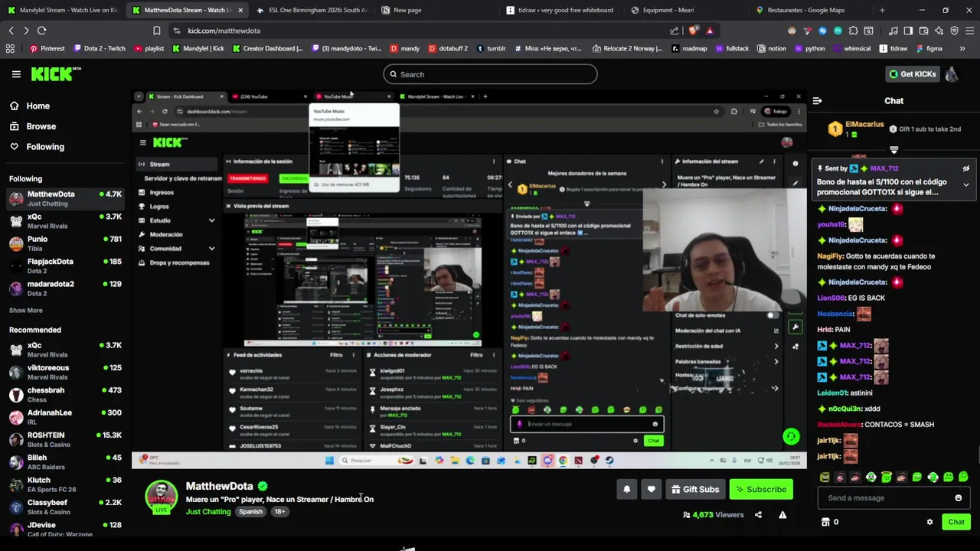Viewport: 980px width, 551px height.
Task: Open chat settings gear icon
Action: click(929, 522)
